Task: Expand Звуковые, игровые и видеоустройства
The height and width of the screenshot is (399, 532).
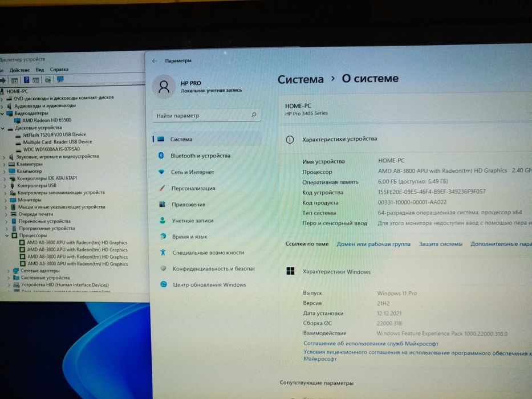Action: [x=4, y=157]
